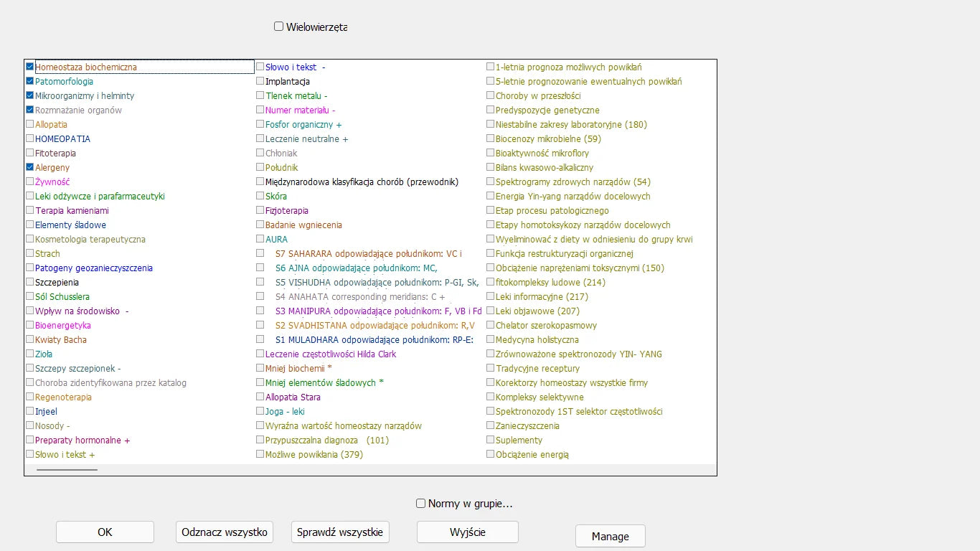Screen dimensions: 980x551
Task: Check the Medycyna holistyczna item
Action: pos(491,339)
